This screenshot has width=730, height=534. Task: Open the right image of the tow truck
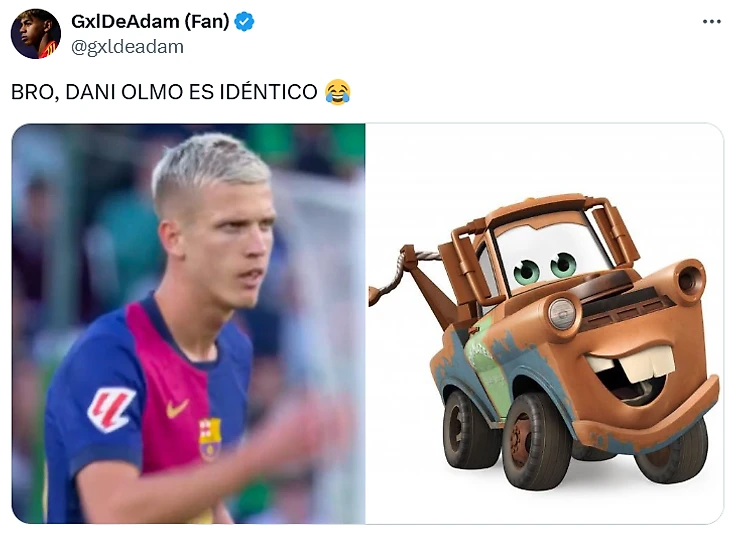click(x=544, y=323)
